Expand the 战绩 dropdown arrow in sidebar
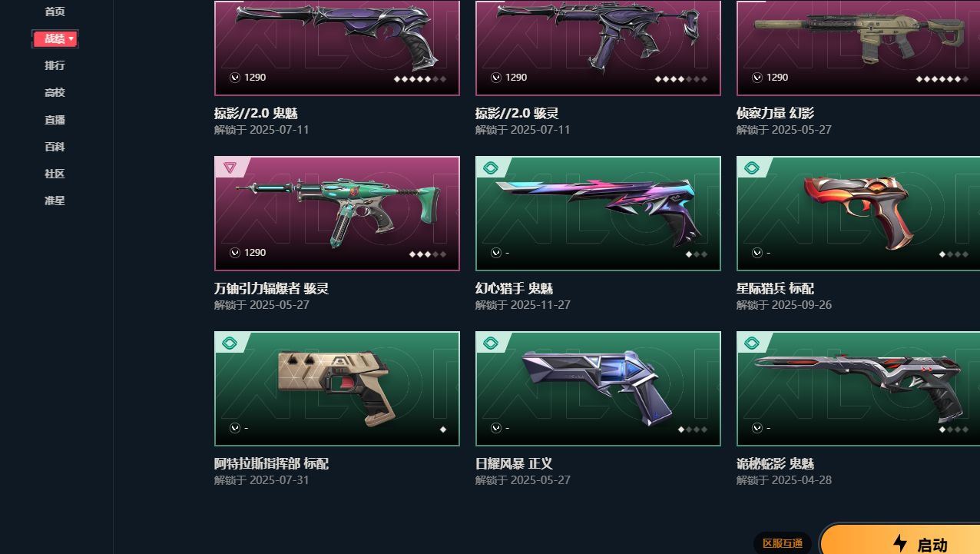The width and height of the screenshot is (980, 554). pos(71,38)
